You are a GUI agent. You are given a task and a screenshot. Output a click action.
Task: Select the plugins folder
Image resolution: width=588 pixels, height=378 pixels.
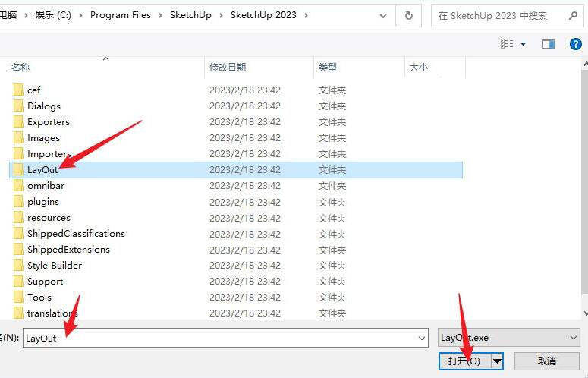[43, 202]
